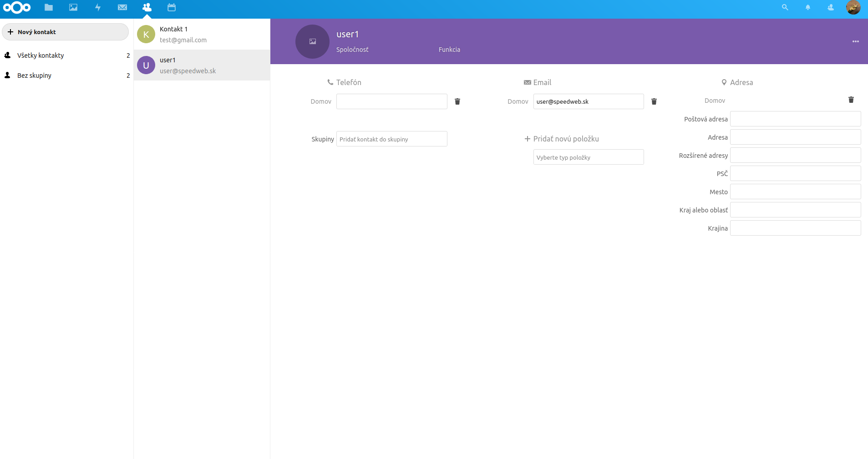Open the Mail app envelope icon

pos(122,7)
